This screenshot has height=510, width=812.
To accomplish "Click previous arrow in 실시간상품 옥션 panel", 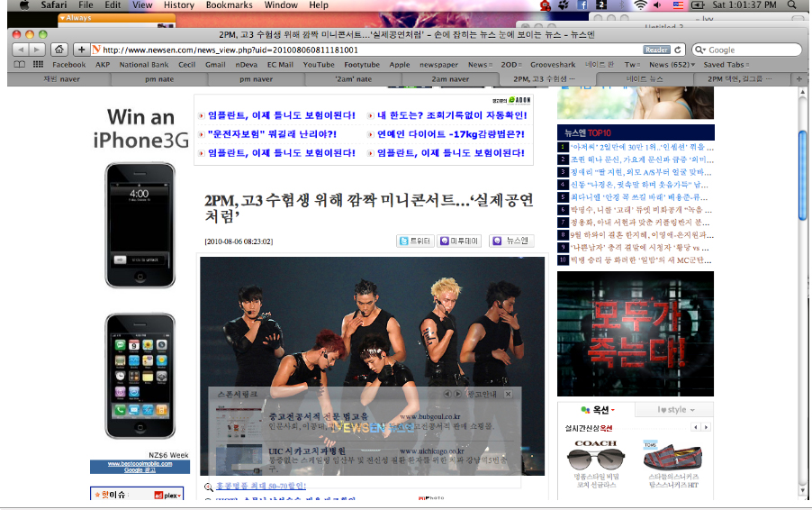I will (696, 427).
